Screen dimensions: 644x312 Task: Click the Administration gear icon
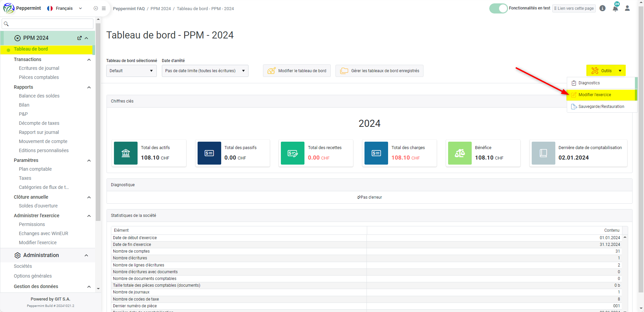pos(18,255)
